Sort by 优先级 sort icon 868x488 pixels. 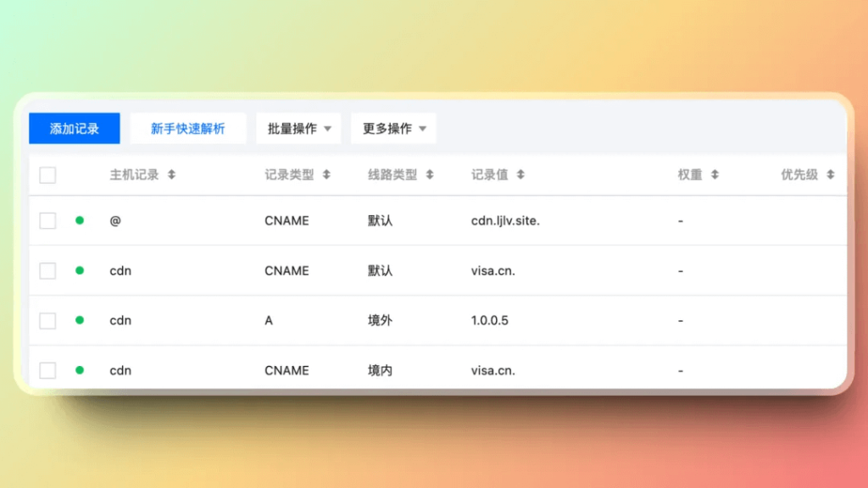coord(831,175)
